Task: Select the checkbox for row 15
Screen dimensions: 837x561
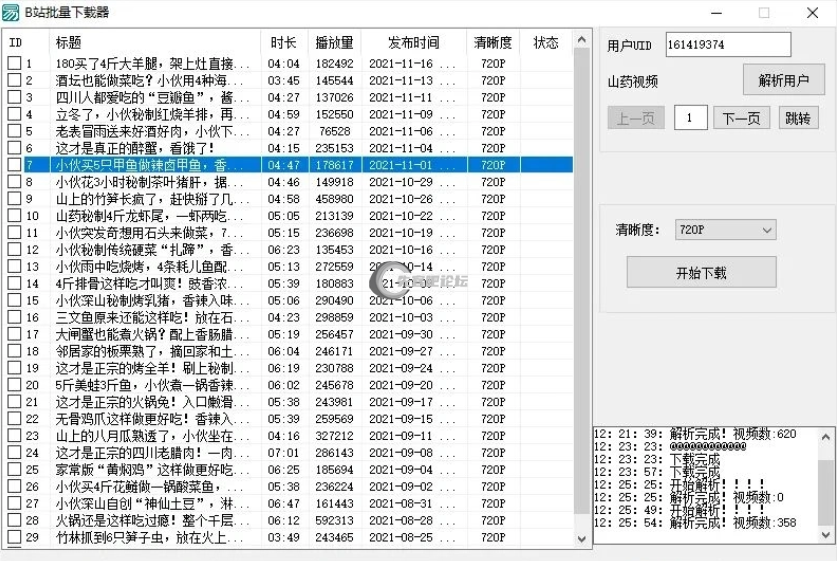Action: point(14,300)
